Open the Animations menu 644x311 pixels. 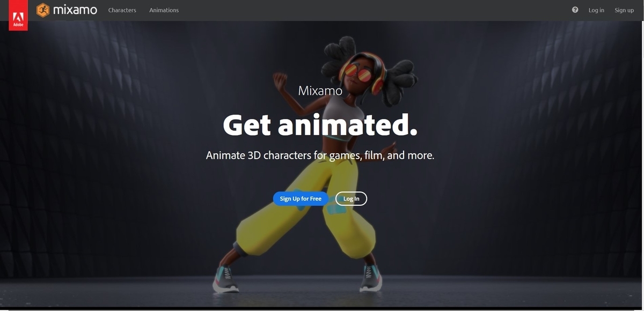(164, 10)
